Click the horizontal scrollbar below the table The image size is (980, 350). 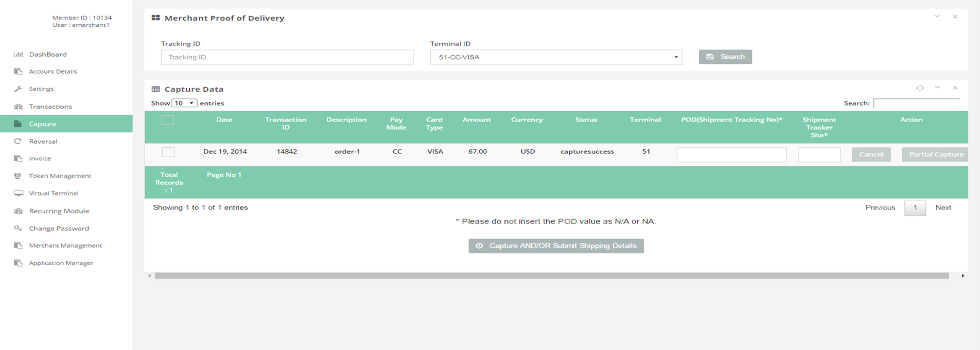551,276
